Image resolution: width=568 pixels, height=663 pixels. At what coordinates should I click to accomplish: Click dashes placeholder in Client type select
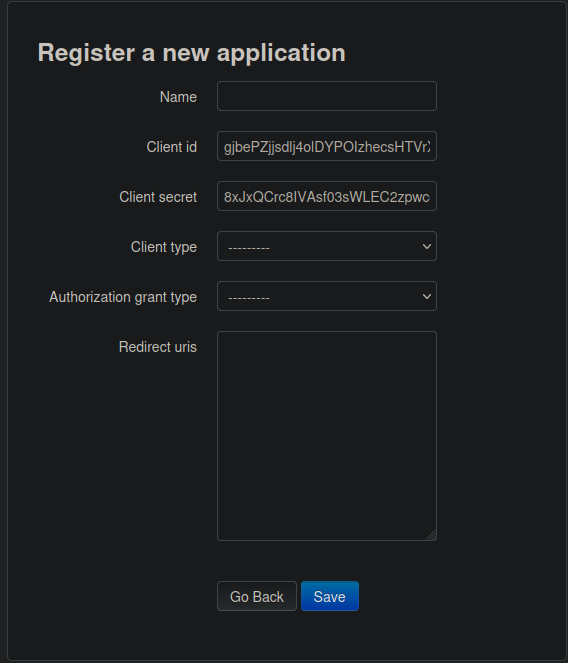tap(249, 248)
